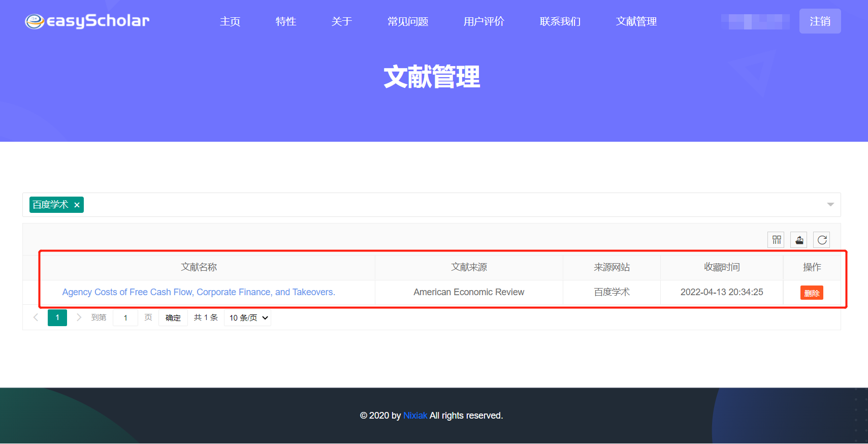
Task: Open 用户评价 in navigation bar
Action: click(x=484, y=21)
